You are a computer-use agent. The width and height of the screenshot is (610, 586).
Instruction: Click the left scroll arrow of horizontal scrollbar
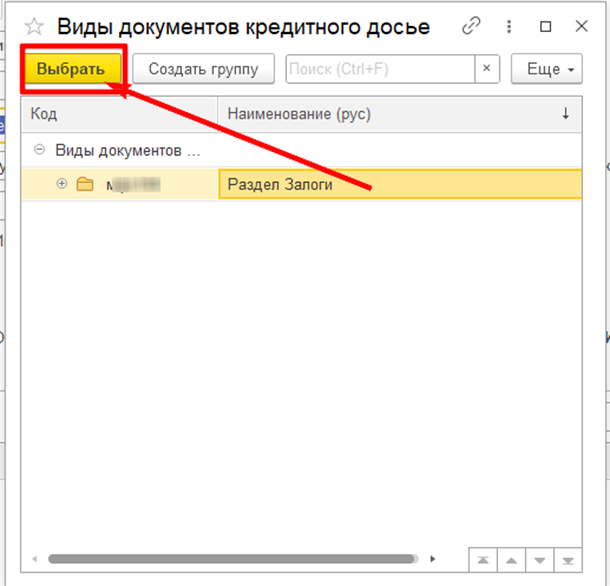point(35,559)
